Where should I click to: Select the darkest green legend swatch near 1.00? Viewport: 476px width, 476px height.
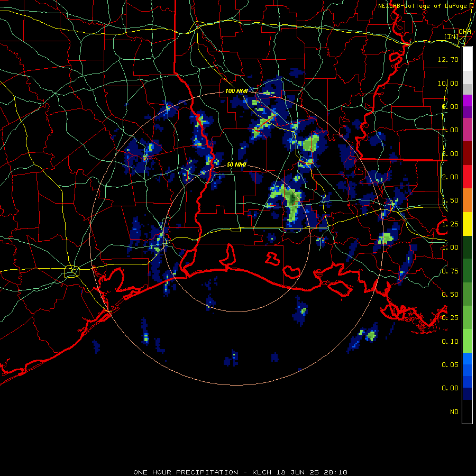[x=467, y=247]
